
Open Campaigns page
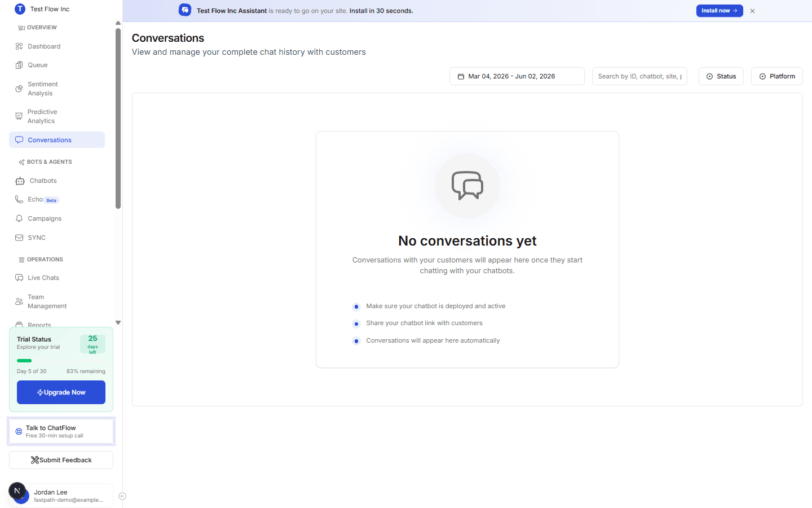pos(57,218)
